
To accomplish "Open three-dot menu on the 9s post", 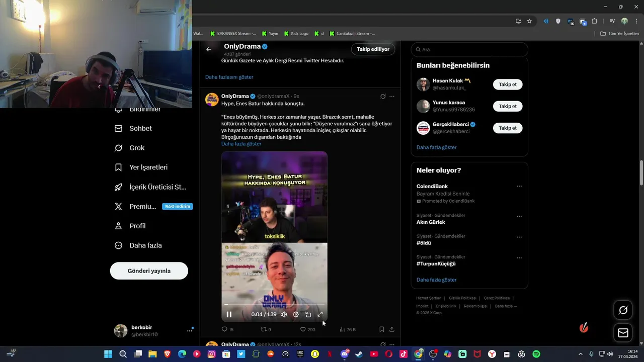I will (x=392, y=96).
